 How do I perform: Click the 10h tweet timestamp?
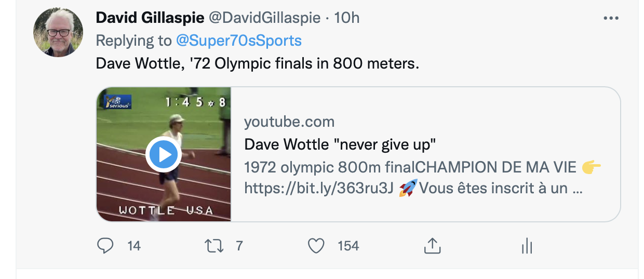346,18
